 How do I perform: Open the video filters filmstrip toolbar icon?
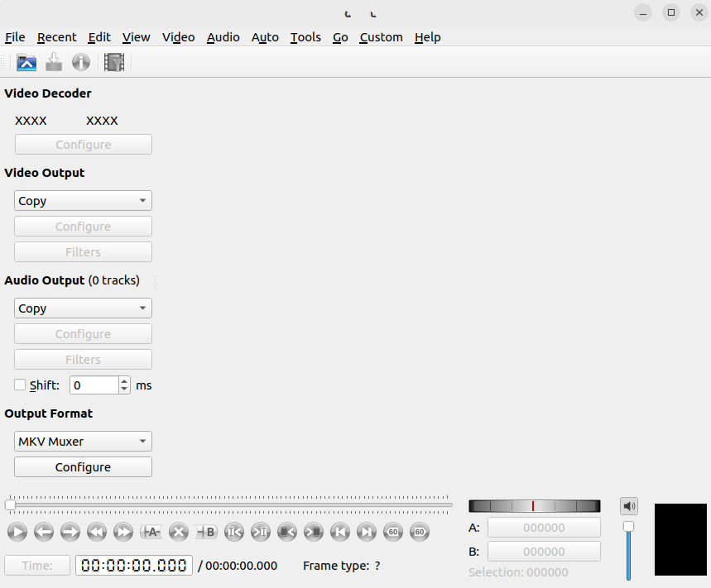pos(114,62)
